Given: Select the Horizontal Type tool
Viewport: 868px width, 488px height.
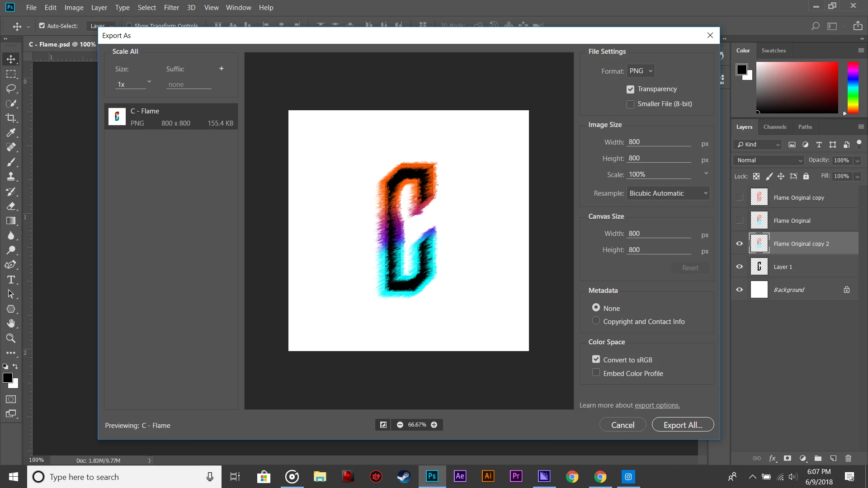Looking at the screenshot, I should pyautogui.click(x=11, y=280).
